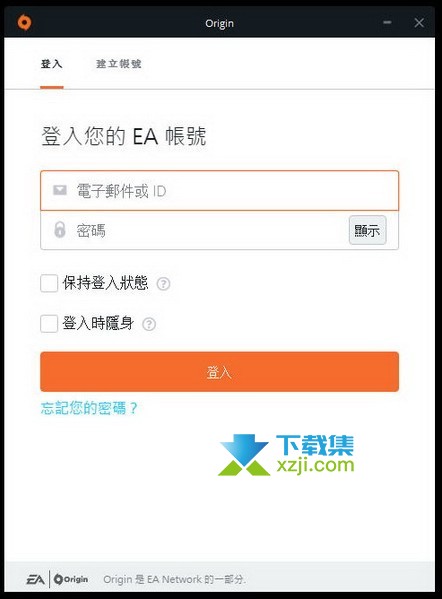The height and width of the screenshot is (599, 442).
Task: Click the Origin logo in title bar
Action: [x=24, y=22]
